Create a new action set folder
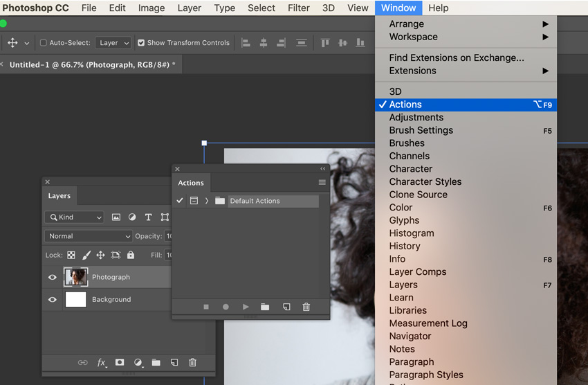Image resolution: width=588 pixels, height=385 pixels. coord(265,307)
